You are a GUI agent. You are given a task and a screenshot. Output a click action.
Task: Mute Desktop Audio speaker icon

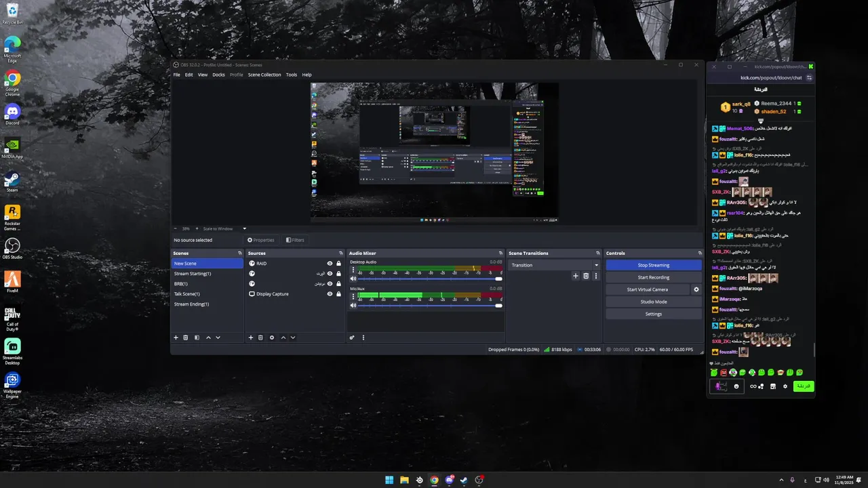pyautogui.click(x=353, y=279)
